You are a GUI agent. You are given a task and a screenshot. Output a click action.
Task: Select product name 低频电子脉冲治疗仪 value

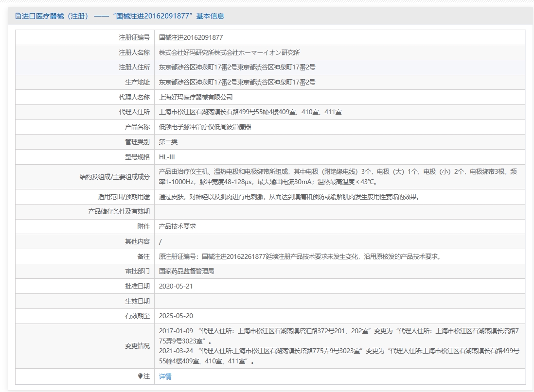pos(205,127)
